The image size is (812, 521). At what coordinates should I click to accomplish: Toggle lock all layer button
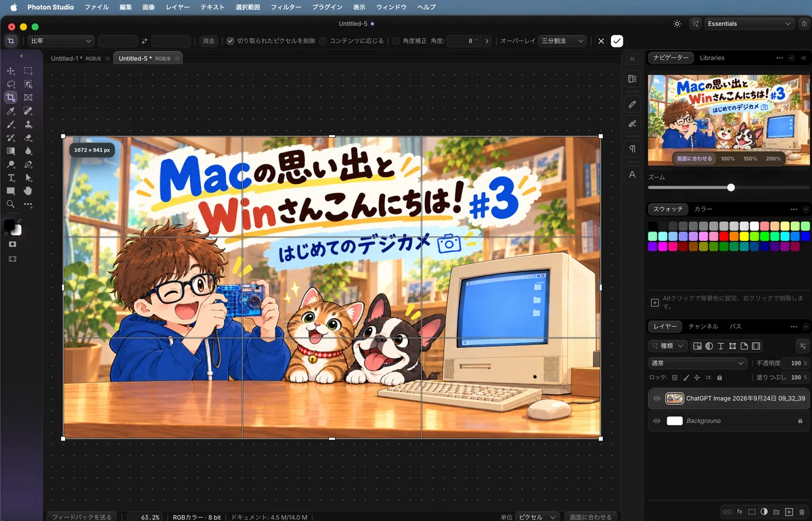pos(719,378)
